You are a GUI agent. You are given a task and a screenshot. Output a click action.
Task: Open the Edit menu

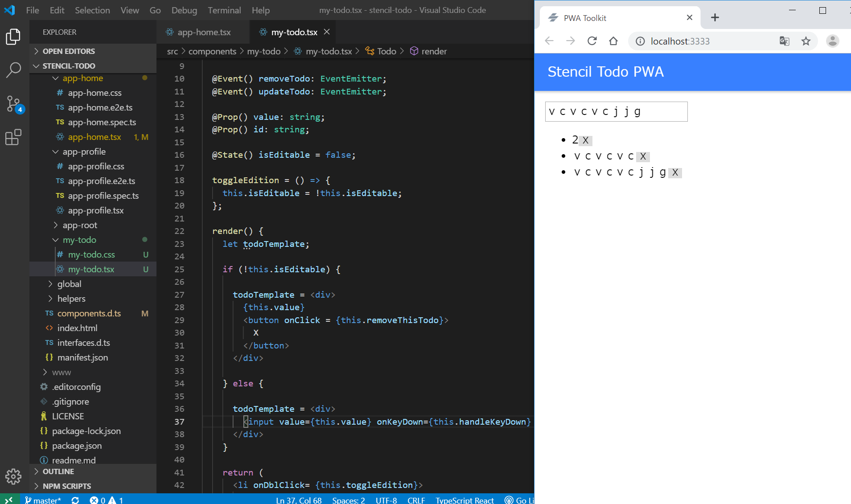57,10
